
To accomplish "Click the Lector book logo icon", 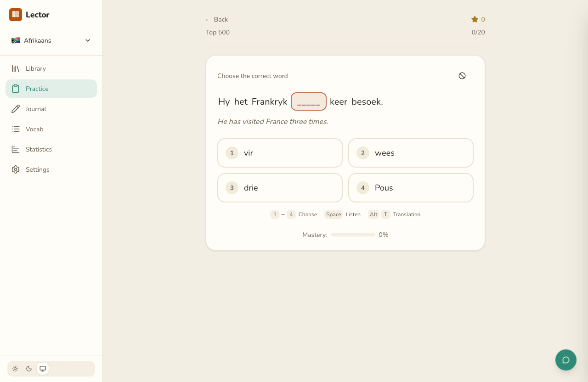I will [16, 15].
